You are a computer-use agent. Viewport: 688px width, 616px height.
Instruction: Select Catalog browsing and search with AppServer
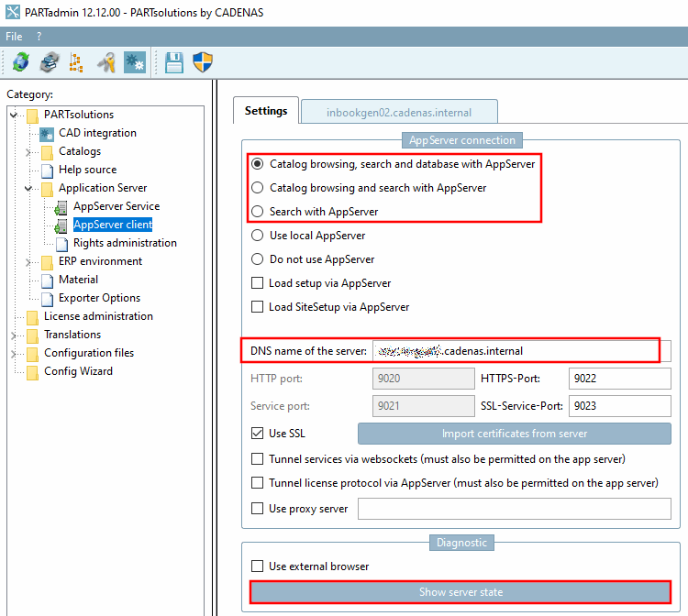point(258,188)
